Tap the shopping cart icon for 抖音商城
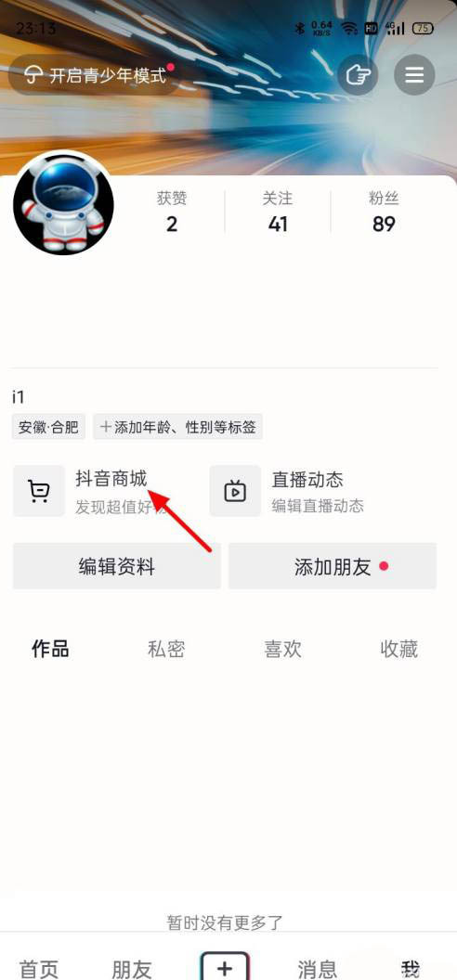This screenshot has width=457, height=980. click(39, 491)
